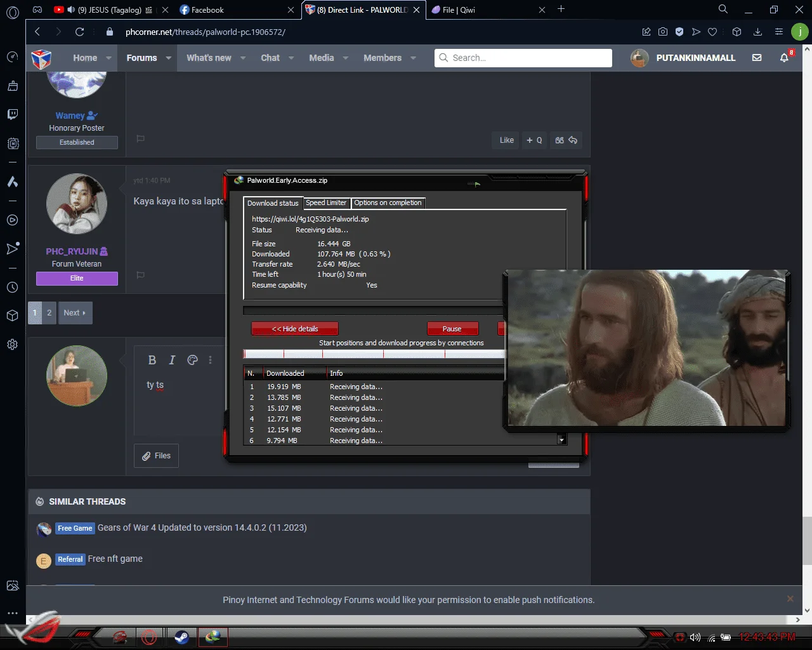This screenshot has height=650, width=812.
Task: Open the Options on completion tab
Action: pos(388,202)
